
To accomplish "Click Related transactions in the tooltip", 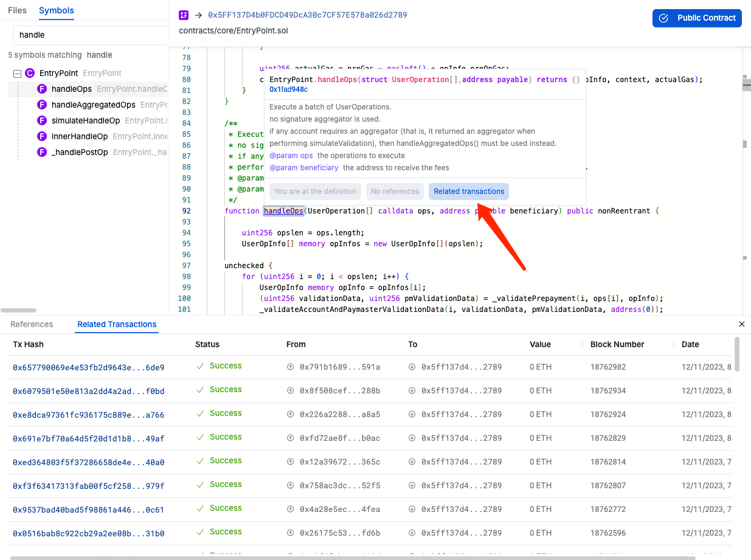I will 469,192.
